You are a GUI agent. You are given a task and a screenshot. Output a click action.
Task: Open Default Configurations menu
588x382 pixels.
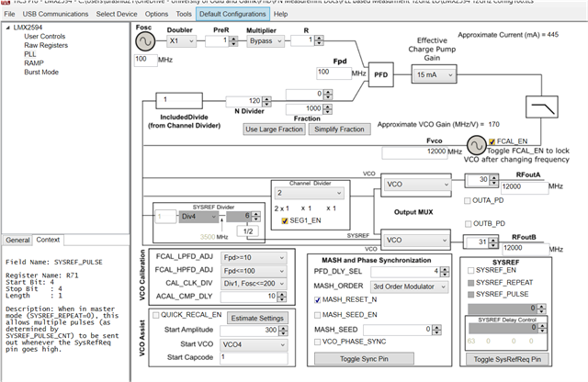coord(232,14)
